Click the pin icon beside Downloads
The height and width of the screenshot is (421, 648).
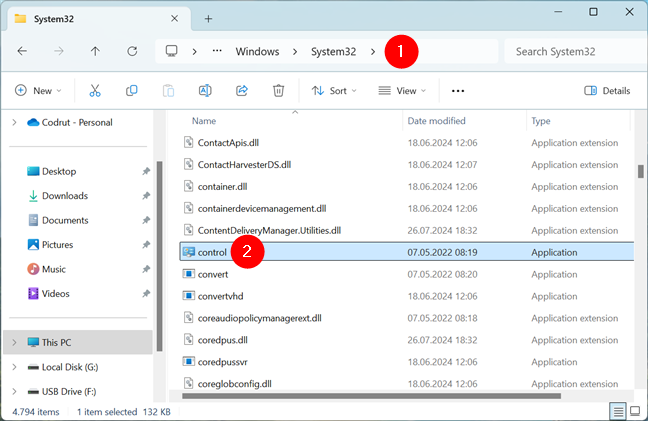tap(146, 195)
